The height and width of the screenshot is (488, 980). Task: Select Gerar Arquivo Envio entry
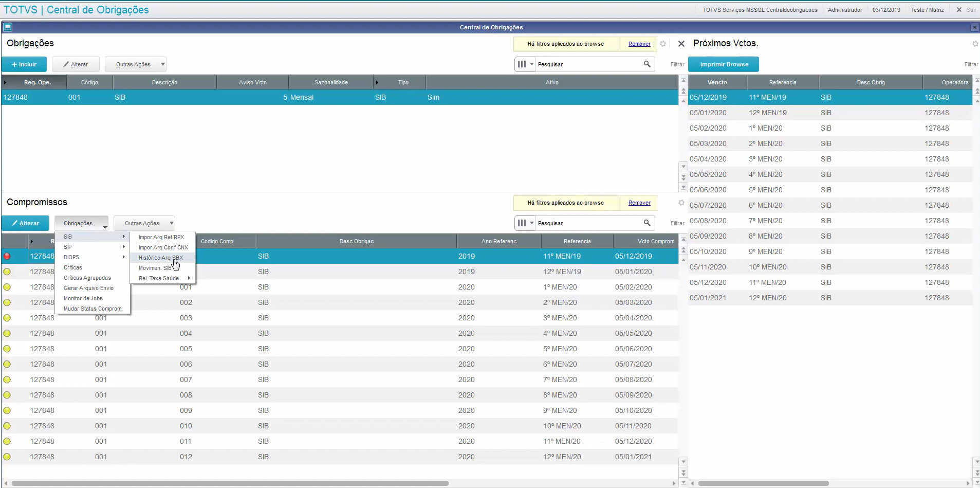click(93, 288)
